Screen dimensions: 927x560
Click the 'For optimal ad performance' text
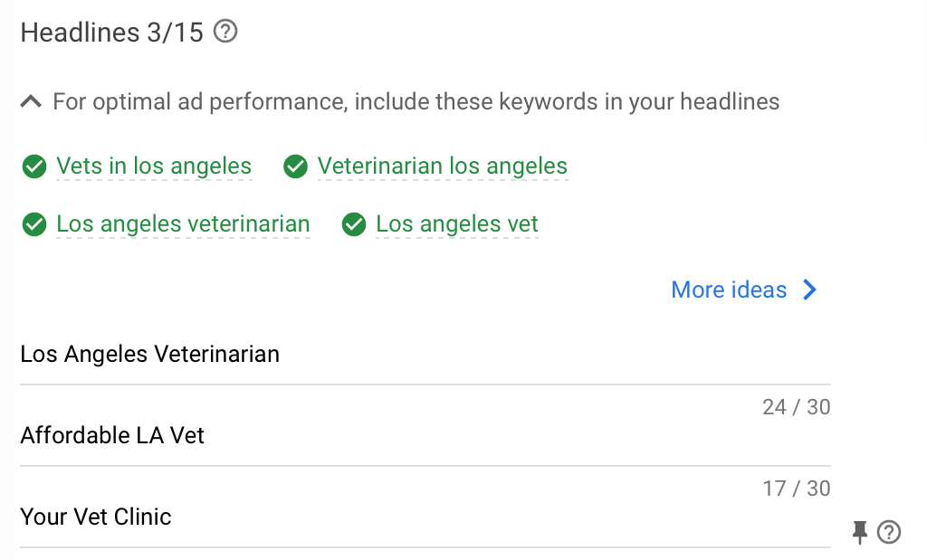click(416, 101)
